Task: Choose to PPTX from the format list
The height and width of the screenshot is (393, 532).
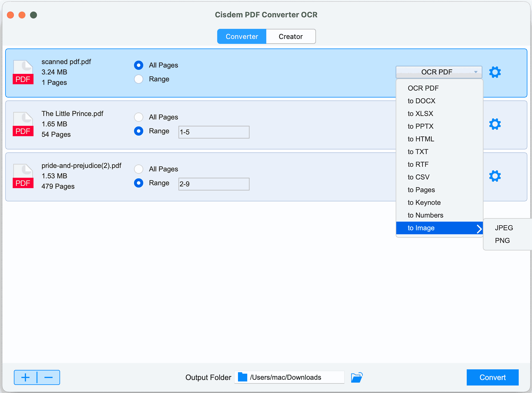Action: [439, 126]
